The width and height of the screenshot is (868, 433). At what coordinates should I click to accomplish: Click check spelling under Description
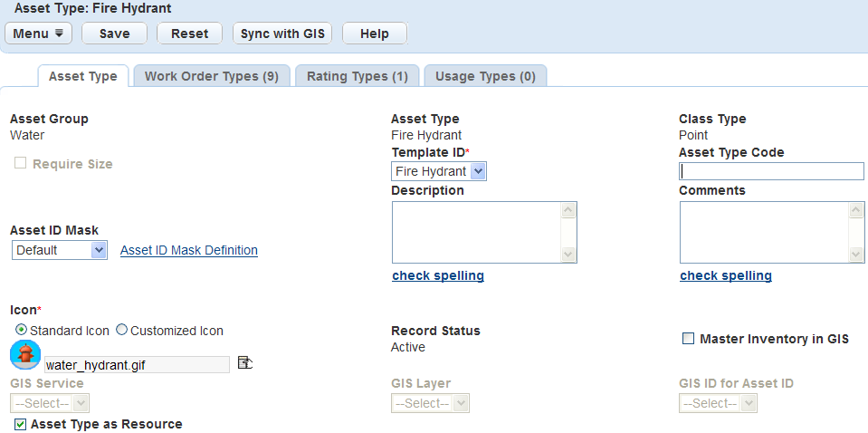[x=438, y=275]
